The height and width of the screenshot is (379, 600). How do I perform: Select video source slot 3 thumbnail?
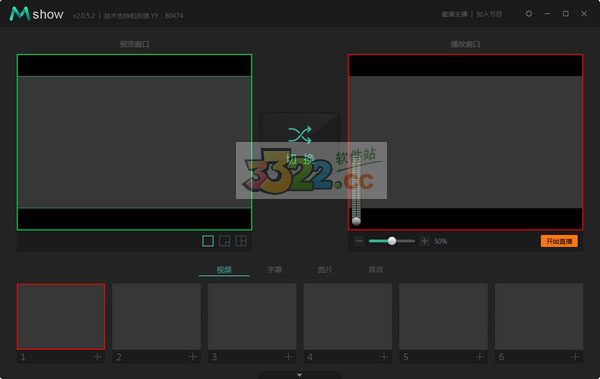pos(252,317)
